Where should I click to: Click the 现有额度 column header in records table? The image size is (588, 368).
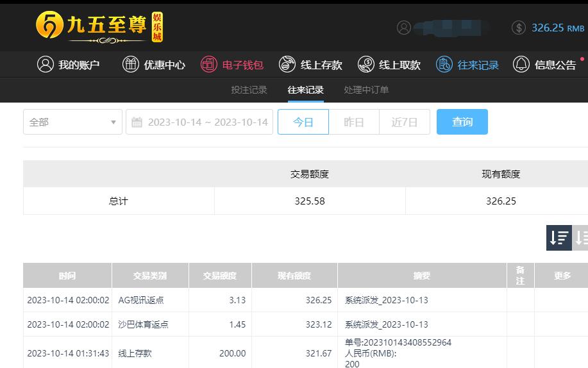click(294, 276)
